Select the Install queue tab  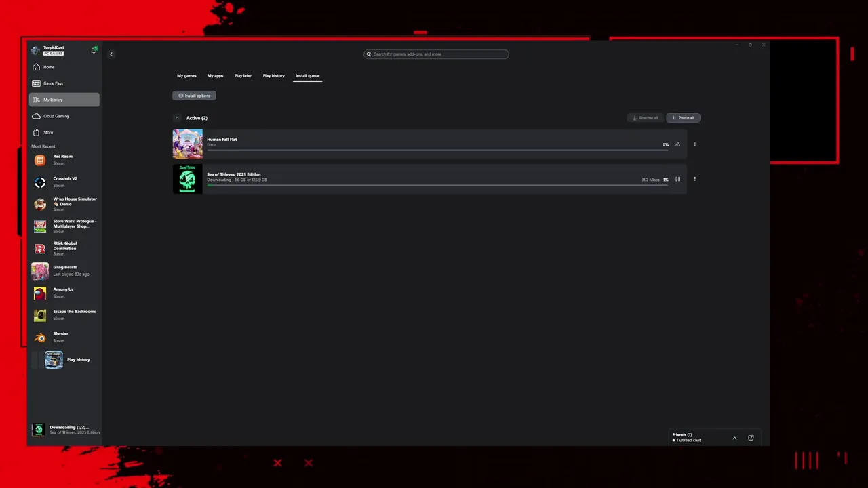307,76
